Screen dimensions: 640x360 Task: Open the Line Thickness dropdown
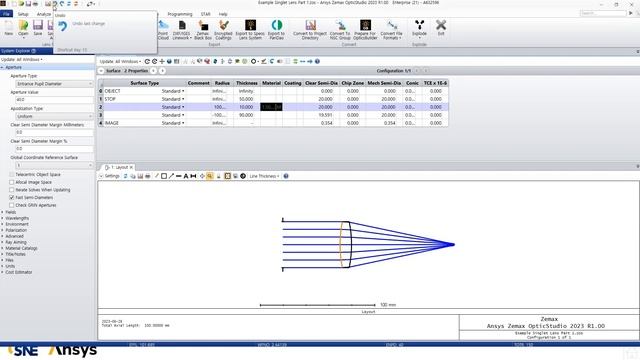264,176
